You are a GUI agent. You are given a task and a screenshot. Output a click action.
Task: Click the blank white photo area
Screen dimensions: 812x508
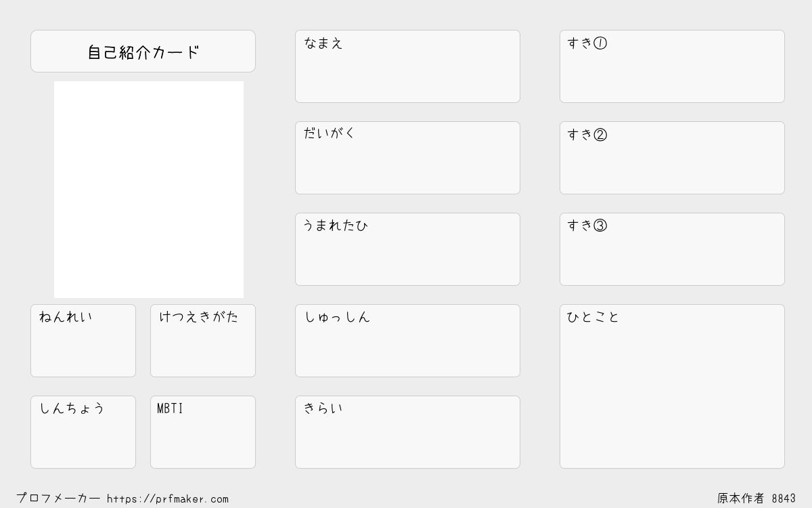coord(149,190)
